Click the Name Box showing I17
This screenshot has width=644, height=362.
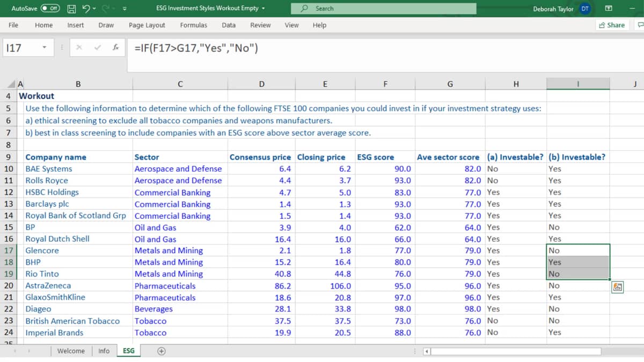(x=20, y=48)
